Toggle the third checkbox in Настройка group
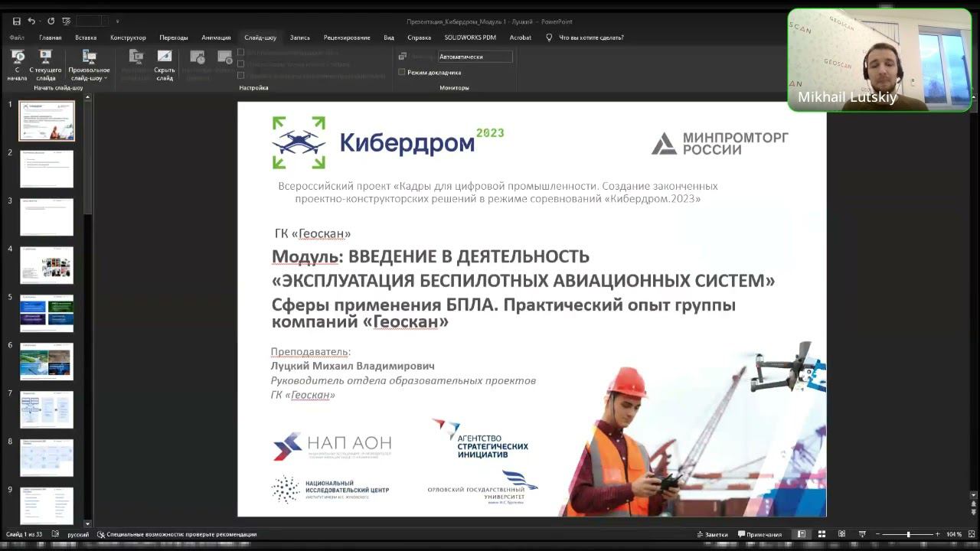The width and height of the screenshot is (980, 551). [241, 76]
